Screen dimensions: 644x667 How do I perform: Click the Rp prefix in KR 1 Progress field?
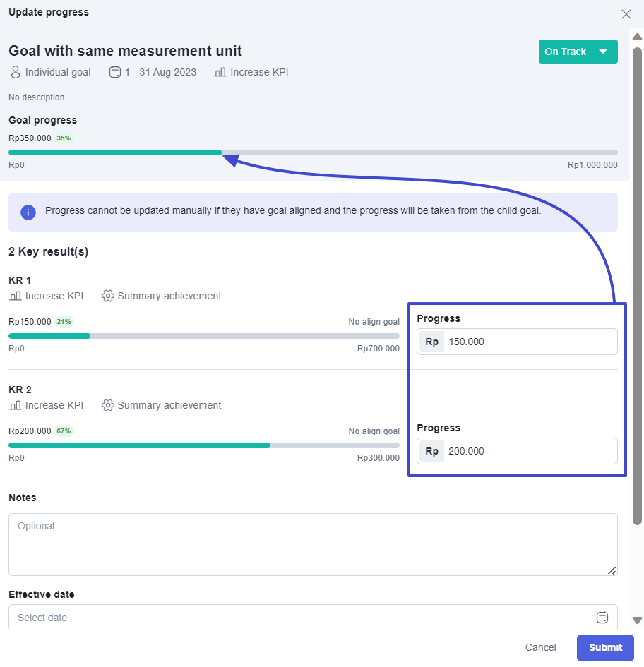pos(431,342)
